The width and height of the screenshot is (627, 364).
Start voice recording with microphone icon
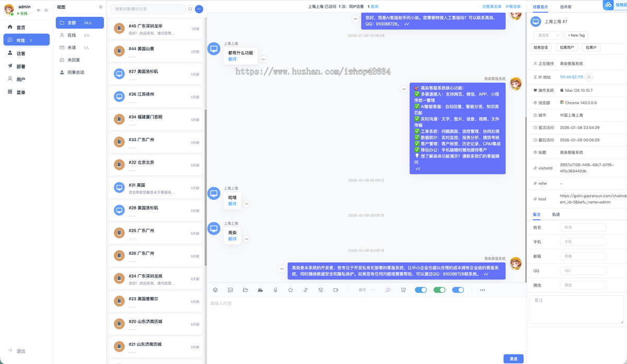click(x=275, y=290)
